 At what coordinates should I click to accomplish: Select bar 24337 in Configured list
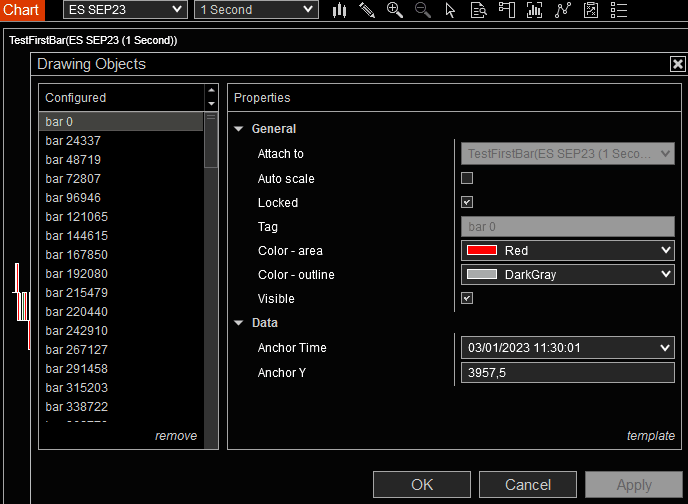(121, 140)
